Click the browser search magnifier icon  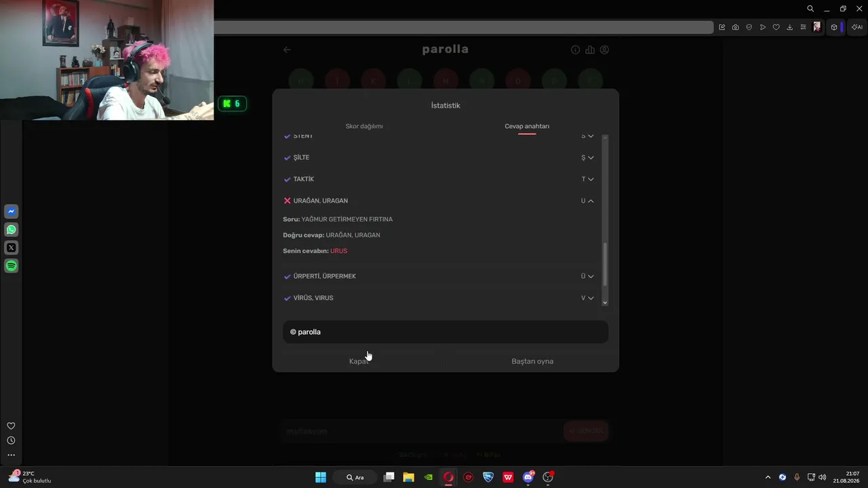pos(810,9)
